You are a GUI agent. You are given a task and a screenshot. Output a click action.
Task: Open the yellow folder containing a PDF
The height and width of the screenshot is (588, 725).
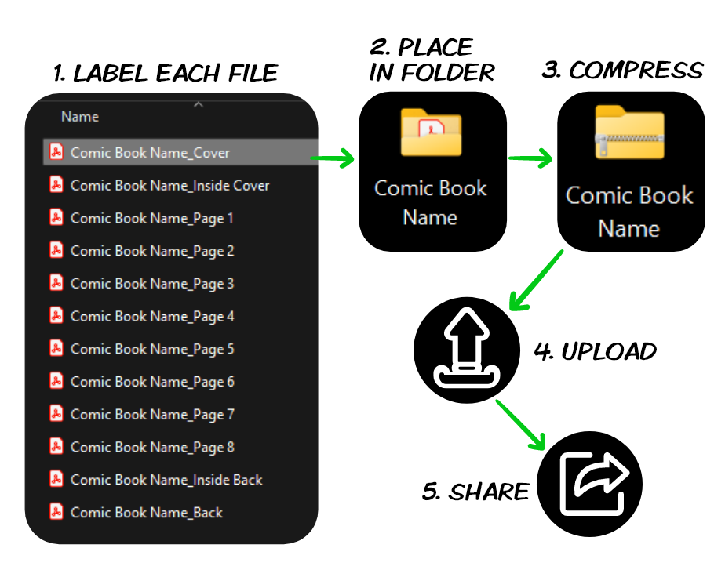(x=431, y=132)
